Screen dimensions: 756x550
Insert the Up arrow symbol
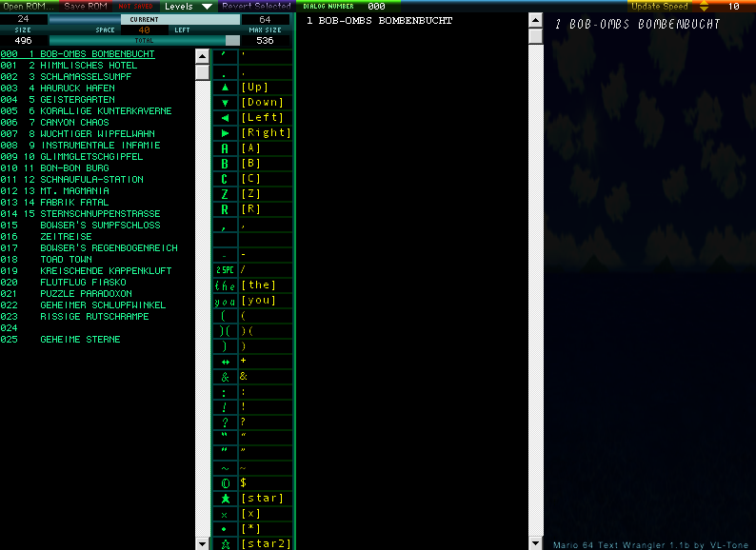tap(225, 88)
